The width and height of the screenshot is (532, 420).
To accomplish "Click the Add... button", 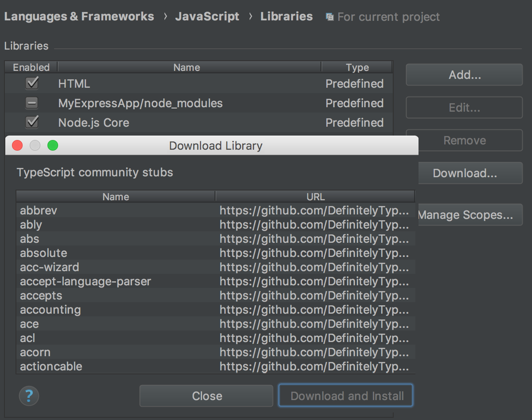I will 464,75.
